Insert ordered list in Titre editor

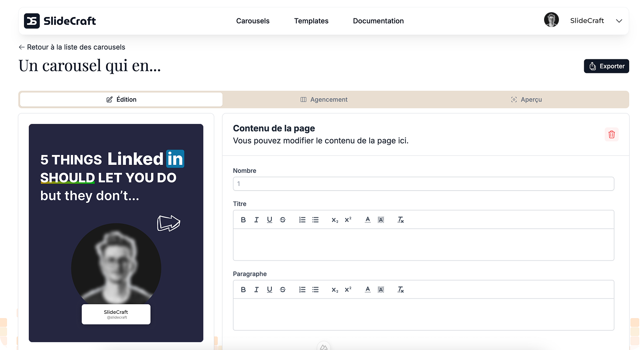(x=302, y=220)
